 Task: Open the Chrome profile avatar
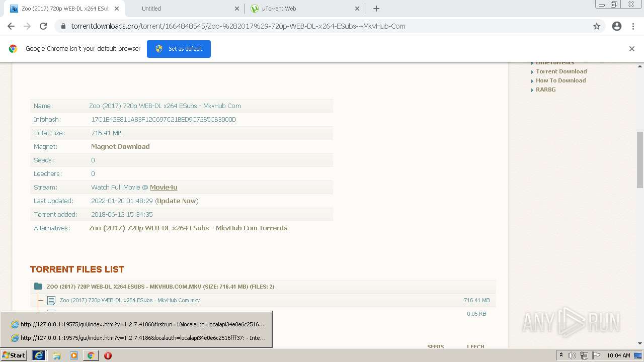(617, 26)
